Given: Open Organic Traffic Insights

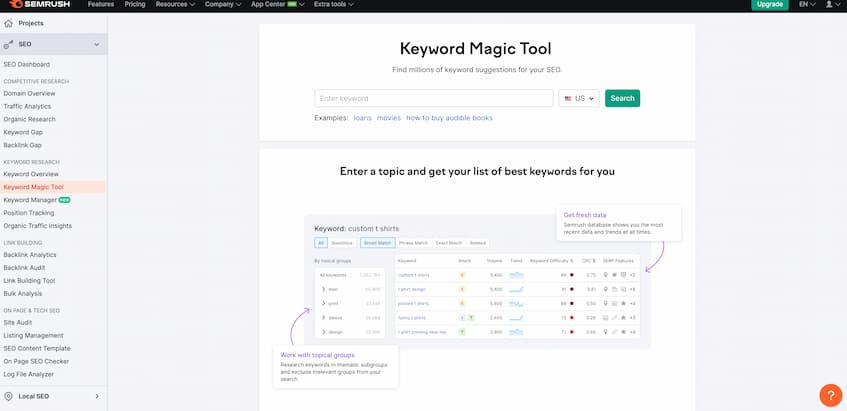Looking at the screenshot, I should pyautogui.click(x=37, y=226).
